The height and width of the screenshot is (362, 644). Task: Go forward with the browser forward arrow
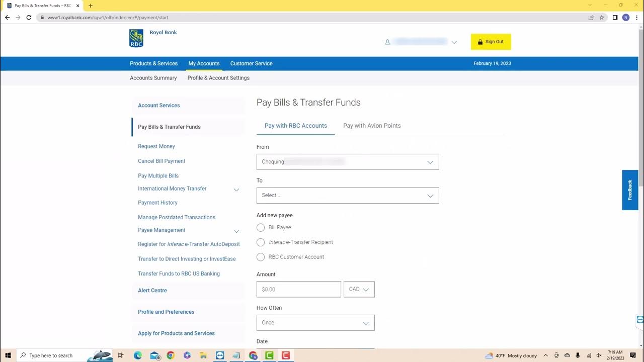point(18,17)
